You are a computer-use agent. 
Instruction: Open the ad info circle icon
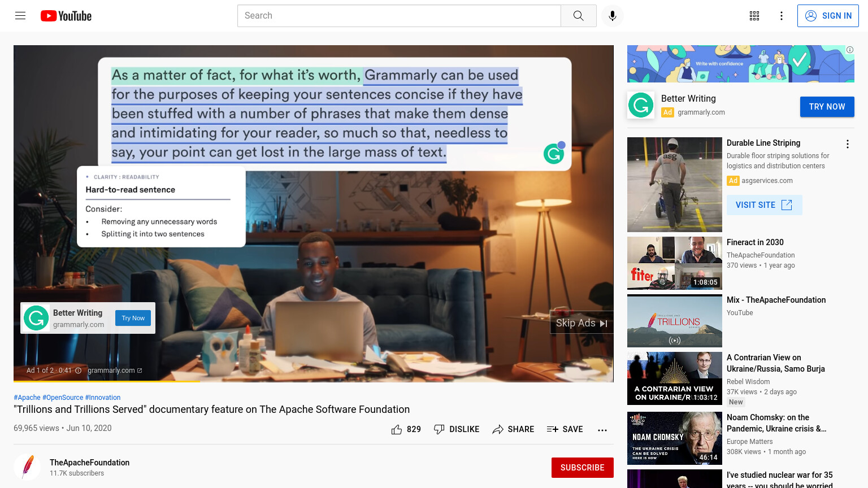(x=79, y=371)
